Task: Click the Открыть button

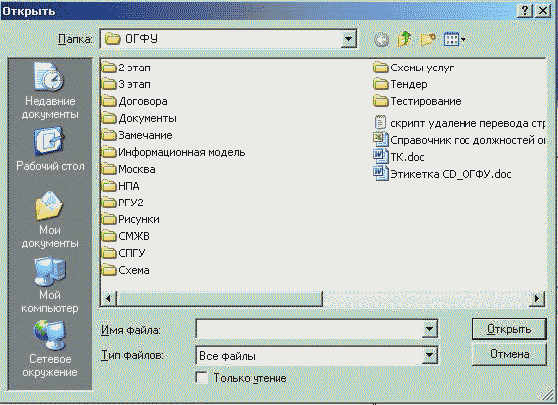Action: point(509,329)
